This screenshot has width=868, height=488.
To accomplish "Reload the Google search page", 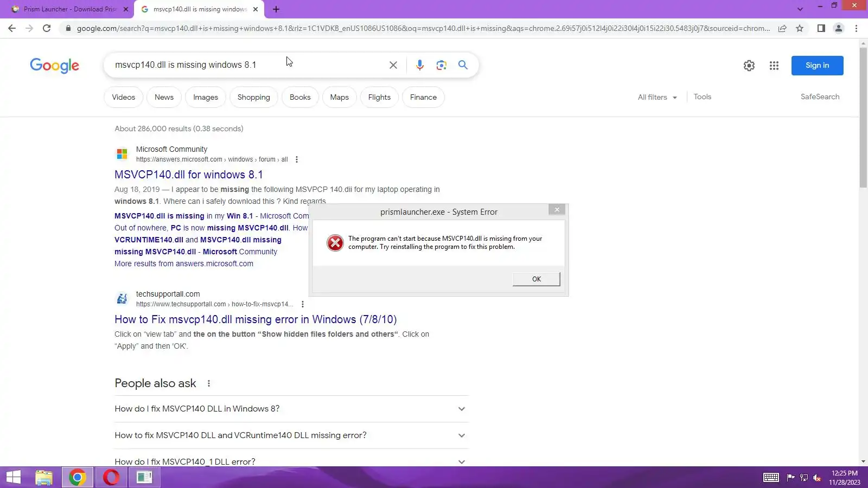I will (47, 28).
